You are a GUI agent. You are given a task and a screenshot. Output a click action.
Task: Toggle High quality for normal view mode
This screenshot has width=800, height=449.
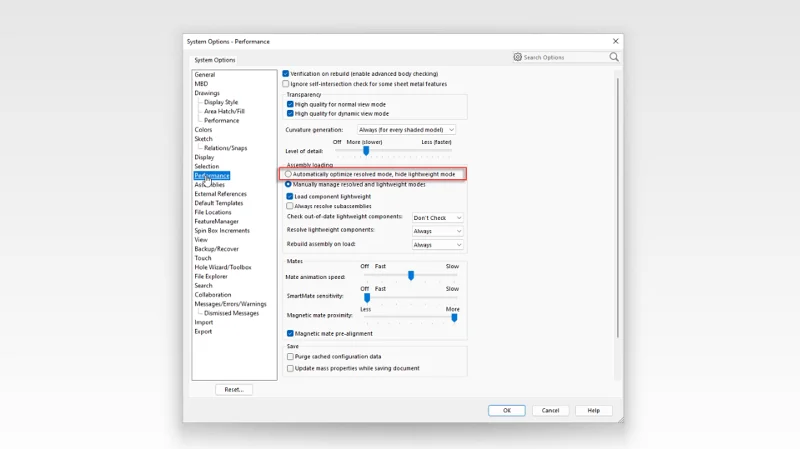[290, 104]
